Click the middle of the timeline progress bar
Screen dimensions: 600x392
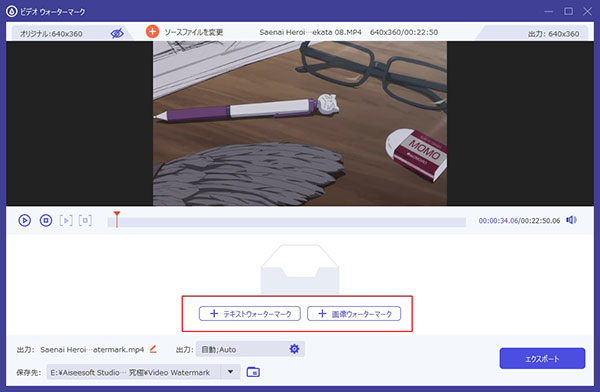point(287,222)
